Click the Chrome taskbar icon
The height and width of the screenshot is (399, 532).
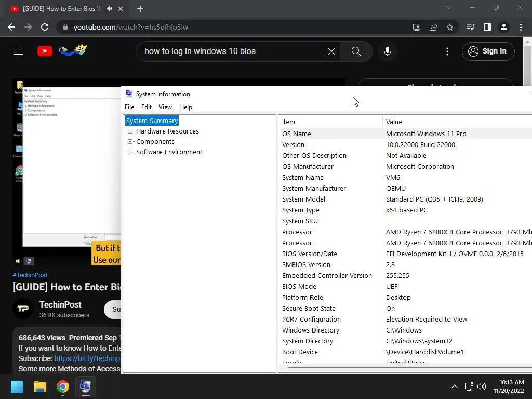pyautogui.click(x=63, y=387)
